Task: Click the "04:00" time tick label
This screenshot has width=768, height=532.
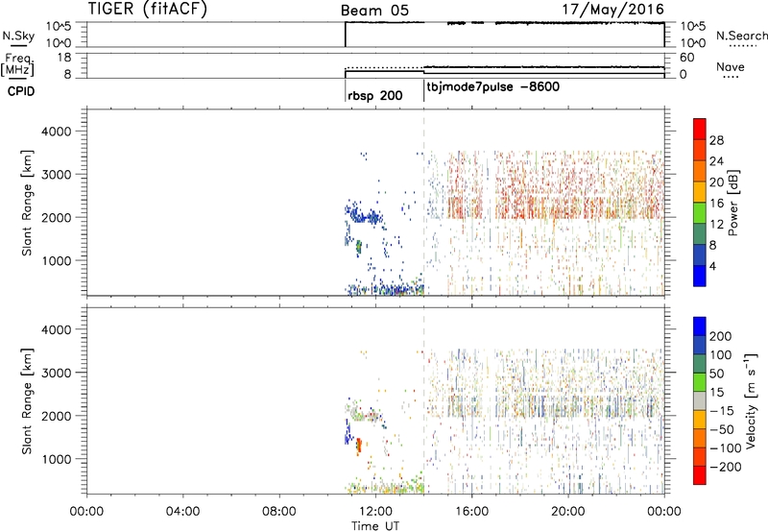Action: [182, 512]
